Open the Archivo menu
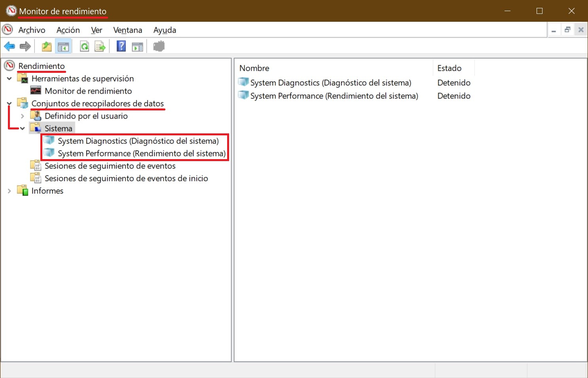 coord(32,30)
